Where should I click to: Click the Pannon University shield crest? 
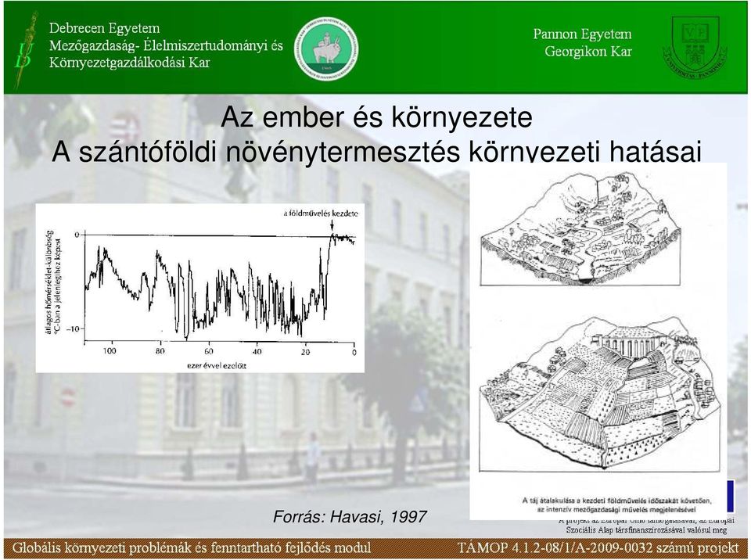(x=695, y=46)
